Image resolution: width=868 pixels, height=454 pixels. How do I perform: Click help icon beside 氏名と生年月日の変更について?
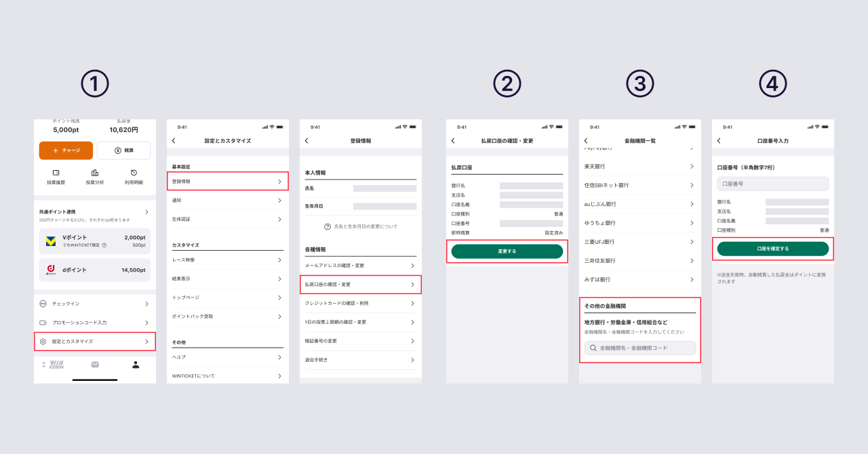pyautogui.click(x=328, y=226)
